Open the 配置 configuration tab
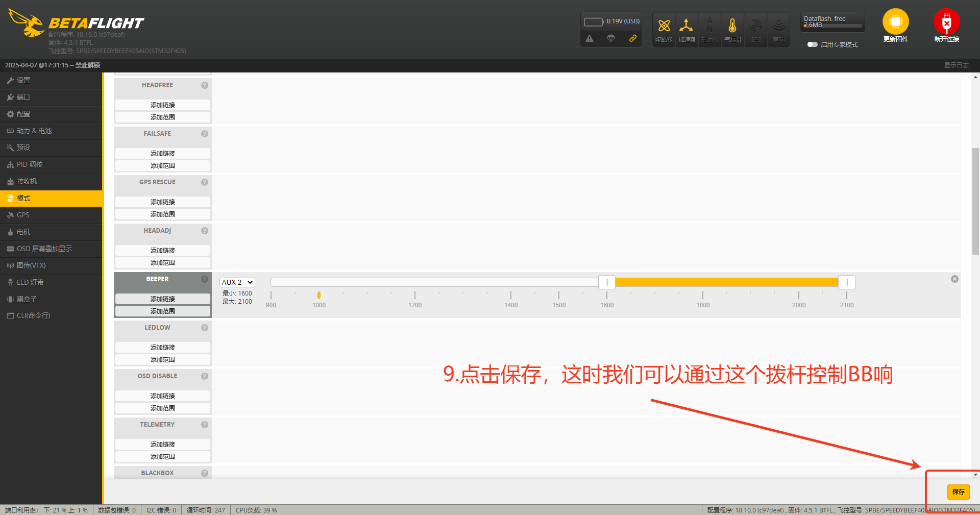The width and height of the screenshot is (980, 515). click(x=51, y=114)
